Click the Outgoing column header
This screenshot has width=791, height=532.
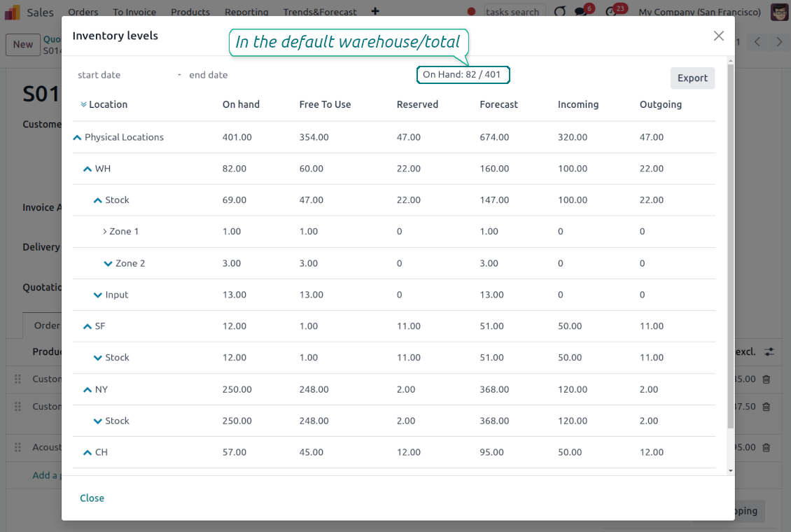(661, 104)
